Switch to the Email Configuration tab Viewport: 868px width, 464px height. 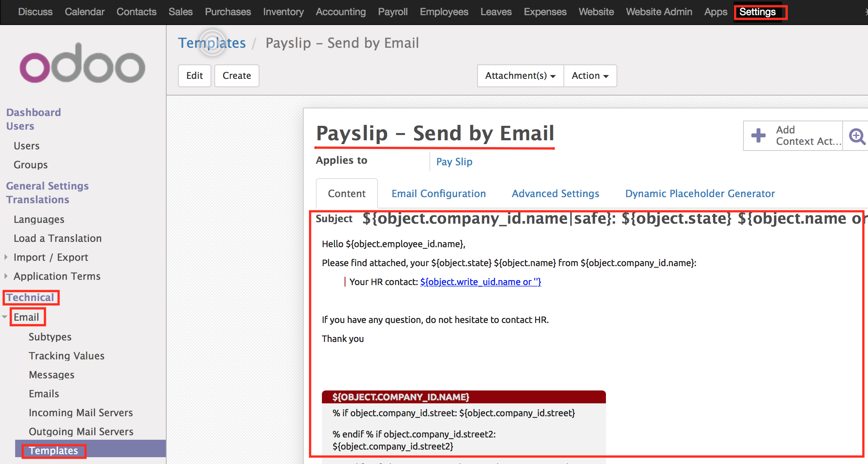(439, 193)
